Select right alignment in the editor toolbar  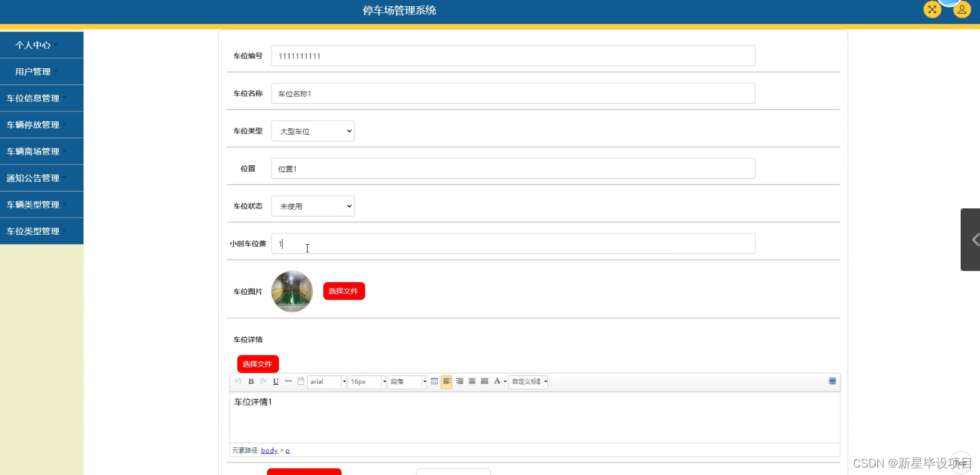click(460, 381)
